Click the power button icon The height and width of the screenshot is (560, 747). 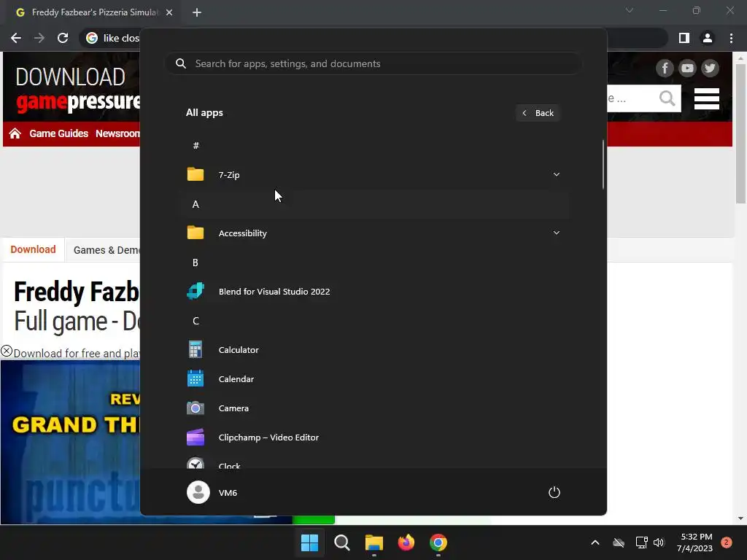554,492
